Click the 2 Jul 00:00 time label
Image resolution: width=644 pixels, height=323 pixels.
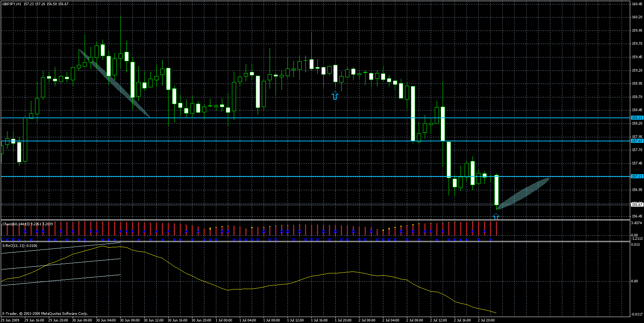tap(367, 320)
